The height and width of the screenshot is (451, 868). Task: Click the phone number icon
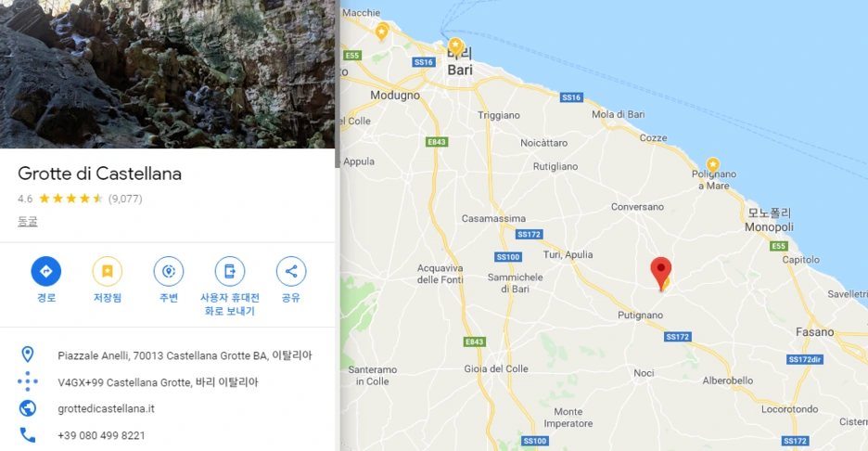tap(27, 435)
